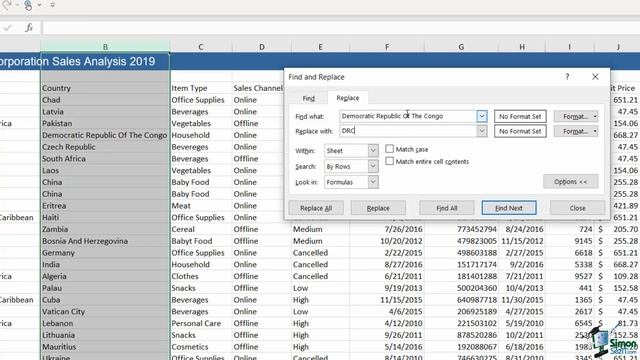Viewport: 640px width, 360px height.
Task: Click the Eritrea cell
Action: coord(105,206)
